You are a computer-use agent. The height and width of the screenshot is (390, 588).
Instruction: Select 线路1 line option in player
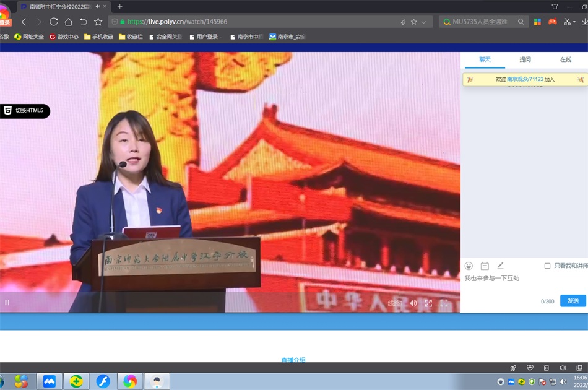coord(395,303)
